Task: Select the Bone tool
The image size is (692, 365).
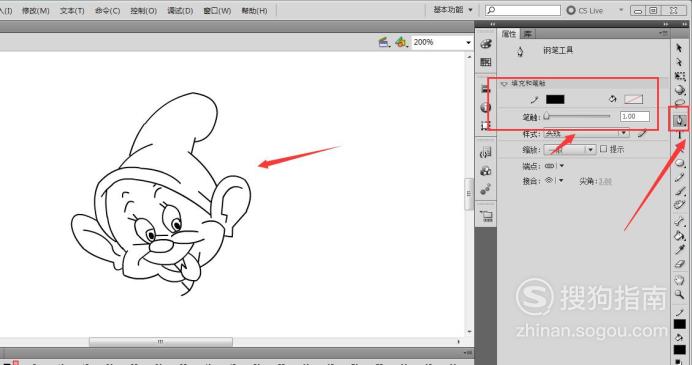Action: (x=680, y=222)
